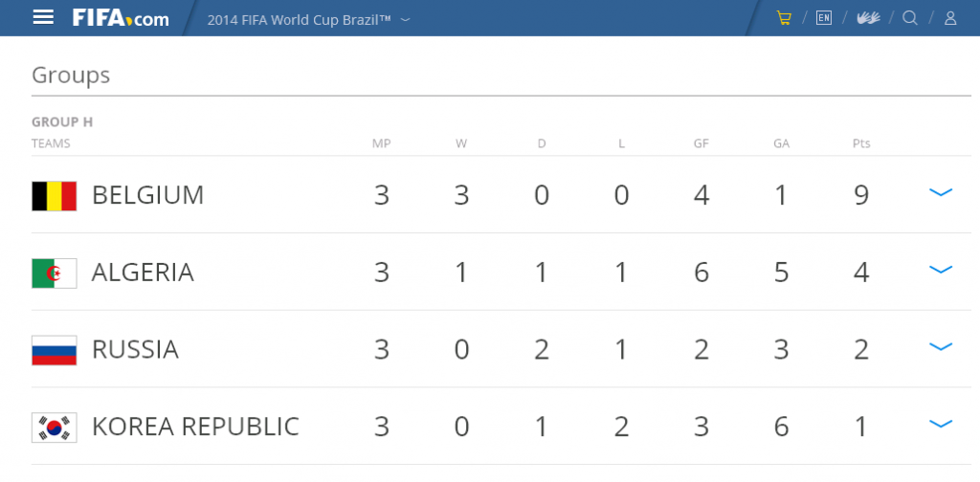Open the user account icon
Image resolution: width=980 pixels, height=482 pixels.
(950, 17)
